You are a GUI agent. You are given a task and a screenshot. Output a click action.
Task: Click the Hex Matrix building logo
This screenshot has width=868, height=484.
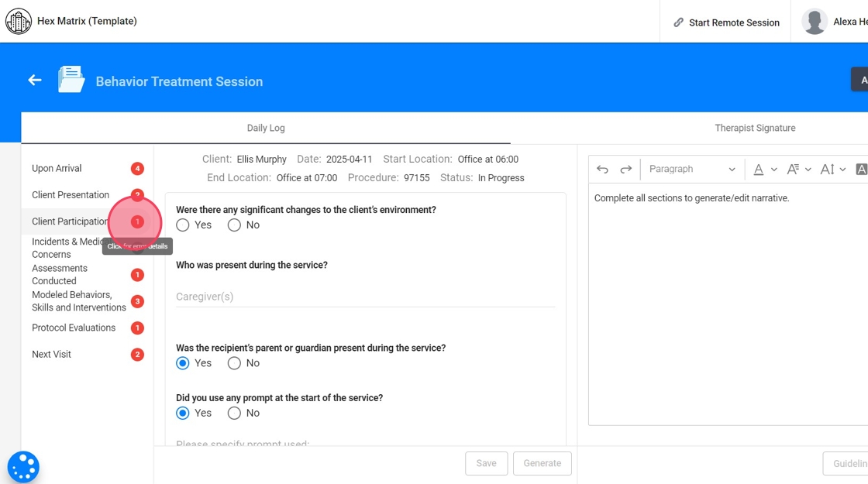tap(19, 21)
